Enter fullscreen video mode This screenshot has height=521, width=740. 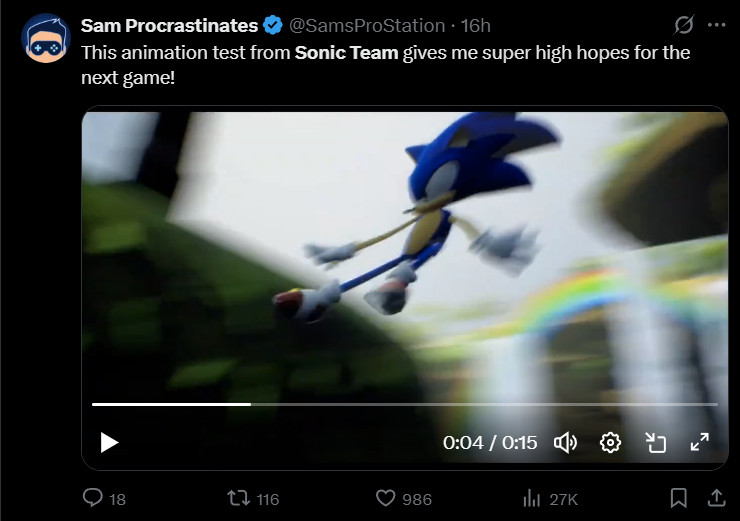(x=699, y=442)
